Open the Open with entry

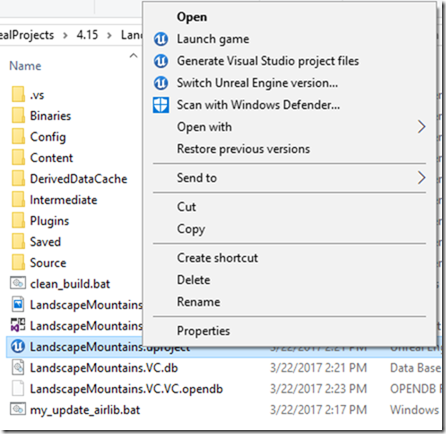(x=204, y=127)
